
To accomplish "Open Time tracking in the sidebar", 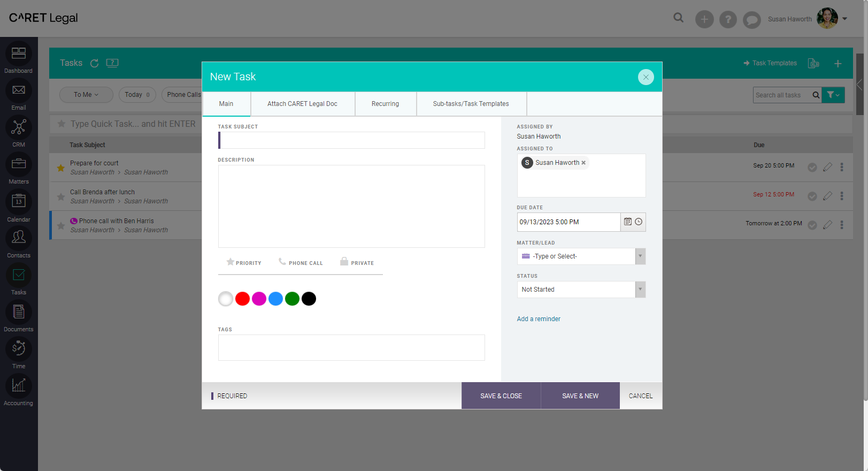I will click(x=19, y=349).
